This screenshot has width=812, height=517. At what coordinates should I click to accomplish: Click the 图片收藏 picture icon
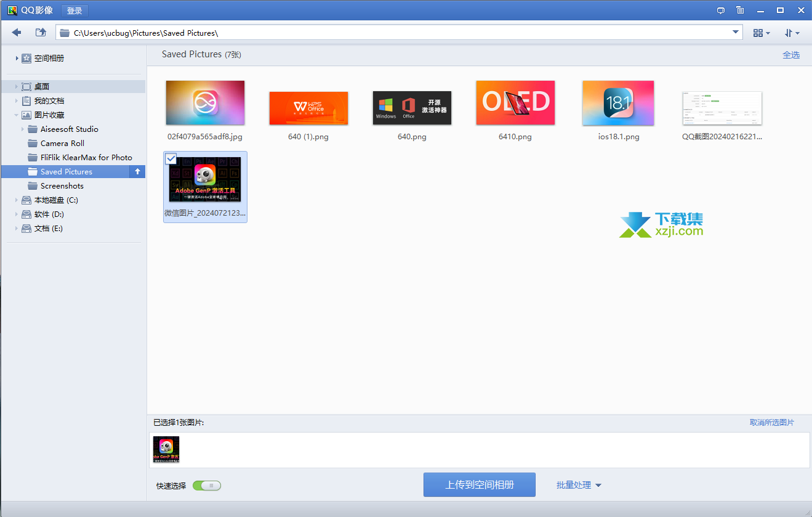coord(26,115)
